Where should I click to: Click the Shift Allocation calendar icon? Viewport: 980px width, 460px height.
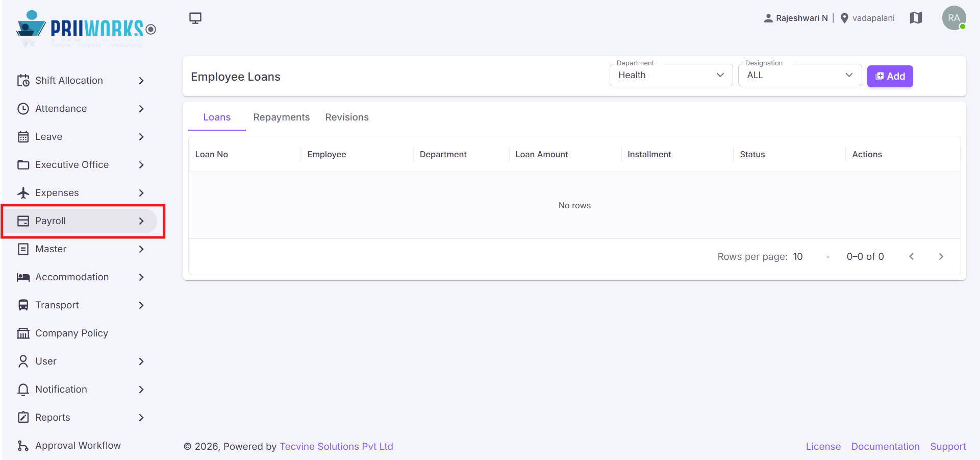(23, 81)
